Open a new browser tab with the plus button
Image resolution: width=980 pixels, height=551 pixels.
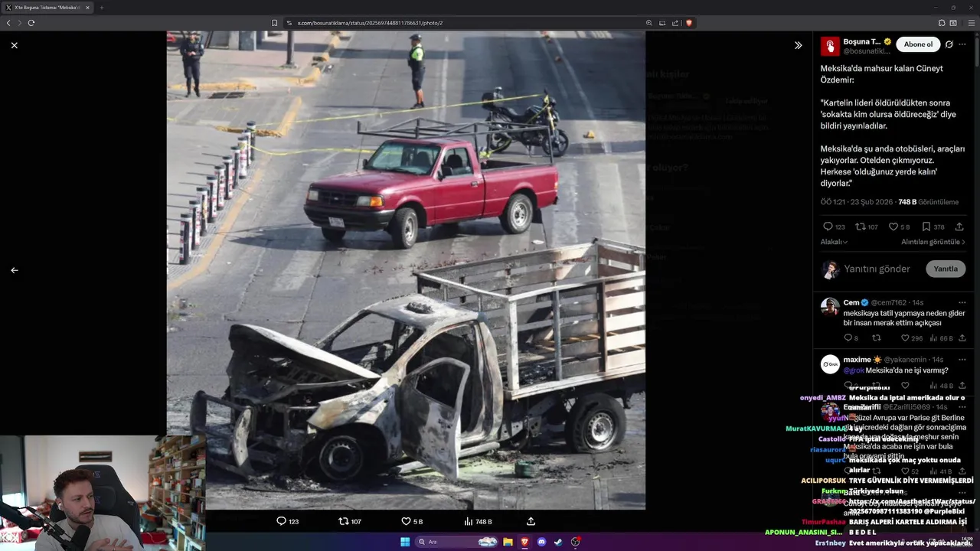(x=101, y=8)
